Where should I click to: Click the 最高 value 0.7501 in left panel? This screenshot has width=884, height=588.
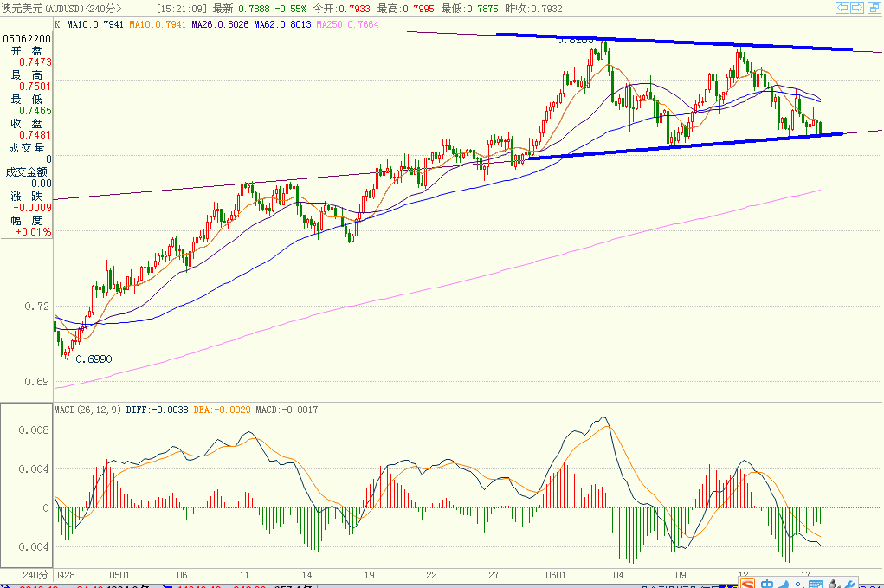pos(35,87)
